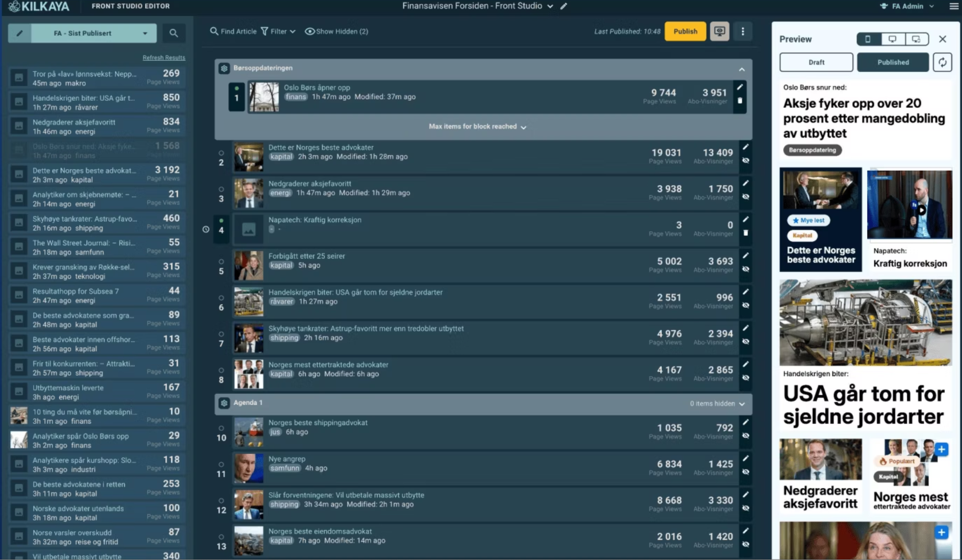Image resolution: width=962 pixels, height=560 pixels.
Task: Expand the Filter dropdown
Action: (278, 31)
